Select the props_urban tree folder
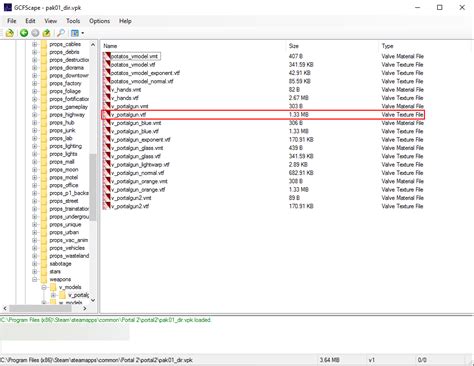 click(x=64, y=232)
